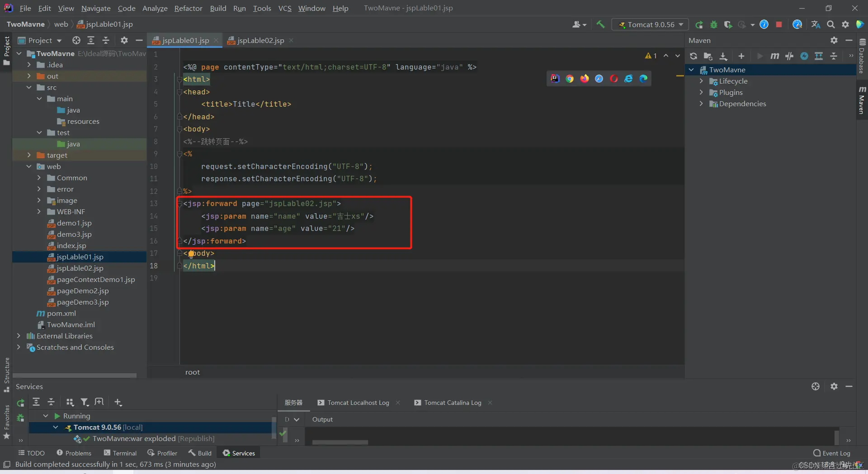Open the Project view selector dropdown
This screenshot has width=868, height=474.
coord(40,40)
